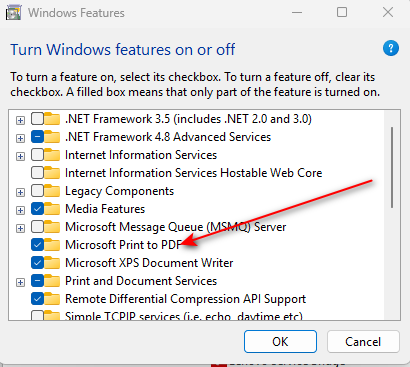Check Internet Information Services Hostable Web Core box

tap(37, 173)
